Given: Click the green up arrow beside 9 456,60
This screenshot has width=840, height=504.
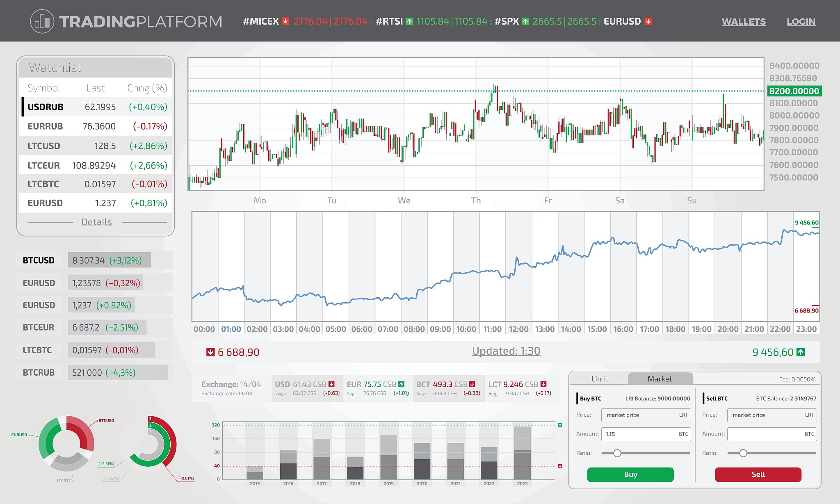Looking at the screenshot, I should tap(801, 352).
